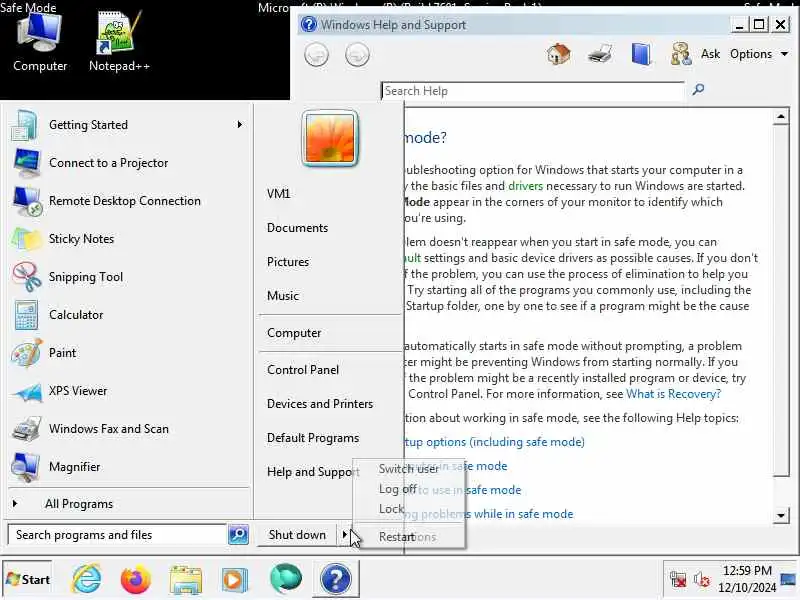This screenshot has height=600, width=800.
Task: Open Internet Explorer from taskbar
Action: [87, 579]
